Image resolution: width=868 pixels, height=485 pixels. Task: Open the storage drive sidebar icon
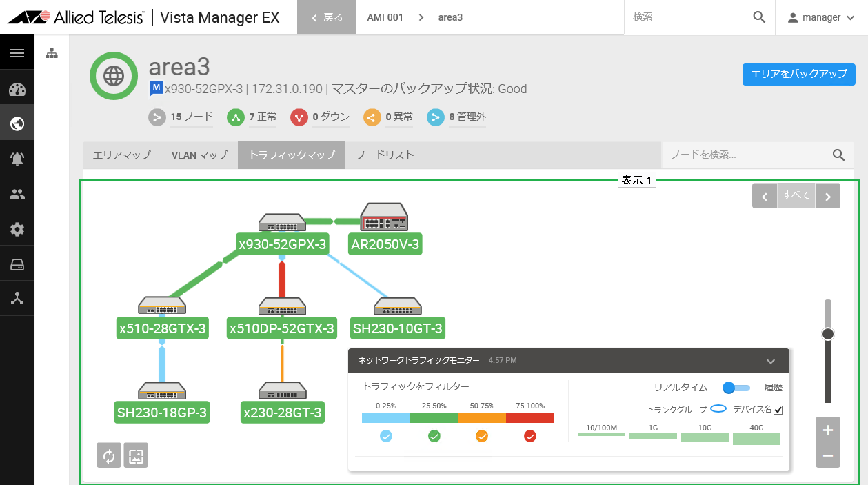pos(17,264)
